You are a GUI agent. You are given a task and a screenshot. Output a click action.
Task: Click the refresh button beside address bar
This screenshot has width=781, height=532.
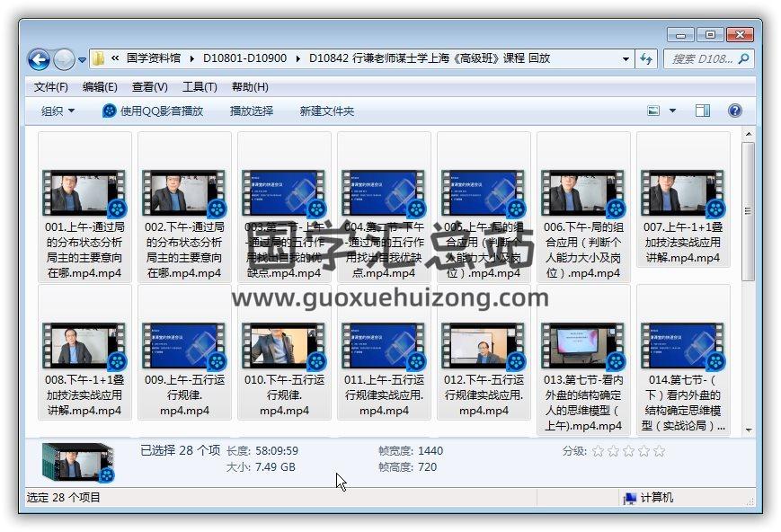[x=646, y=59]
